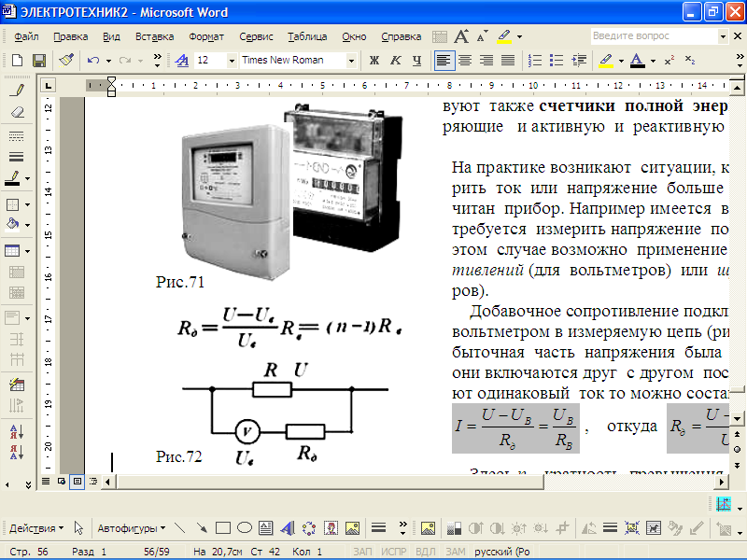Open the Правка menu
The width and height of the screenshot is (747, 560).
click(x=71, y=36)
